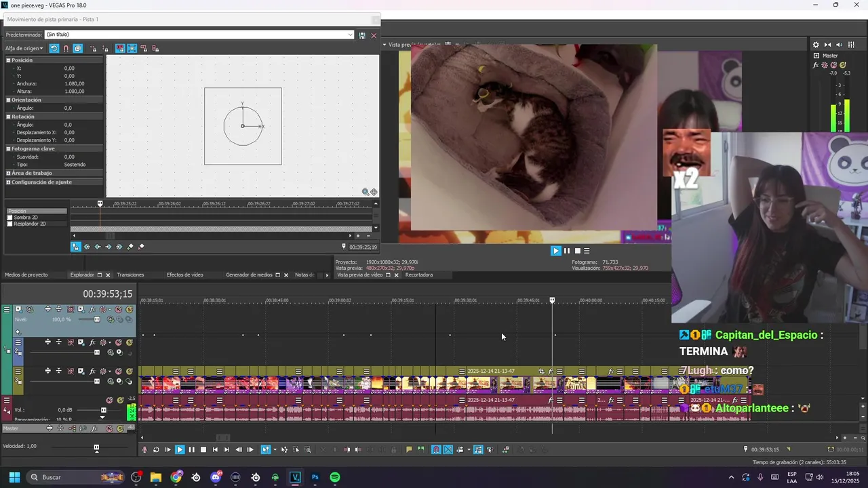Viewport: 868px width, 488px height.
Task: Toggle Loop Playback in transport bar
Action: 156,449
